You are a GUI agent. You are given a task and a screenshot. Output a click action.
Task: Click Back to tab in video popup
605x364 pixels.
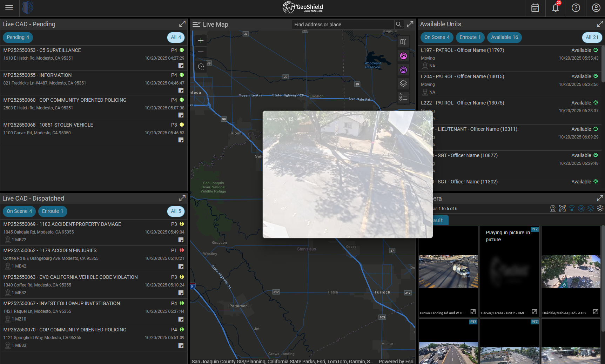pos(276,119)
